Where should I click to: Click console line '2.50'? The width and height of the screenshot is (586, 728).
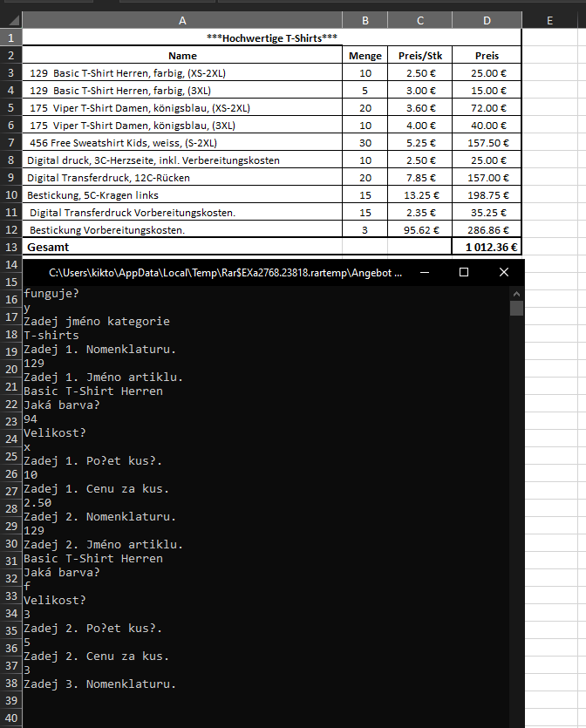37,503
